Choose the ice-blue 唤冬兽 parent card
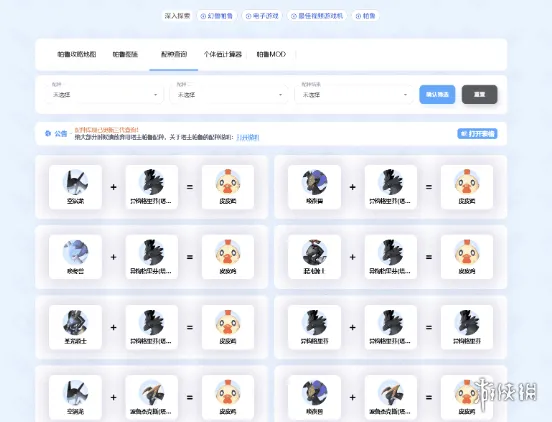Image resolution: width=552 pixels, height=422 pixels. 75,257
